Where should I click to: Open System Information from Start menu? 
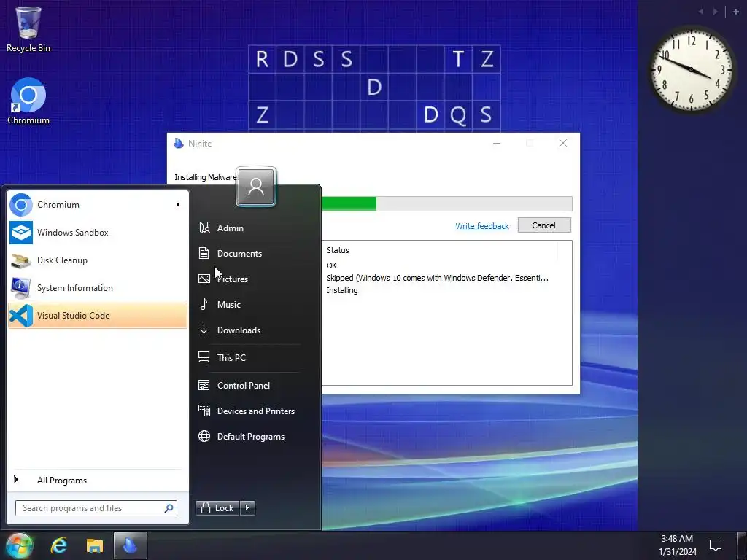click(x=98, y=287)
